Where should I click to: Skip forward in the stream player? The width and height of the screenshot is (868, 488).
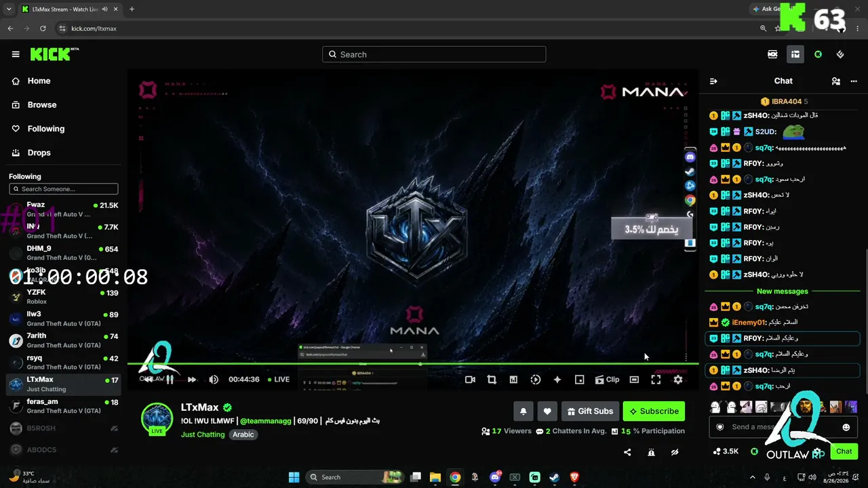pyautogui.click(x=192, y=380)
